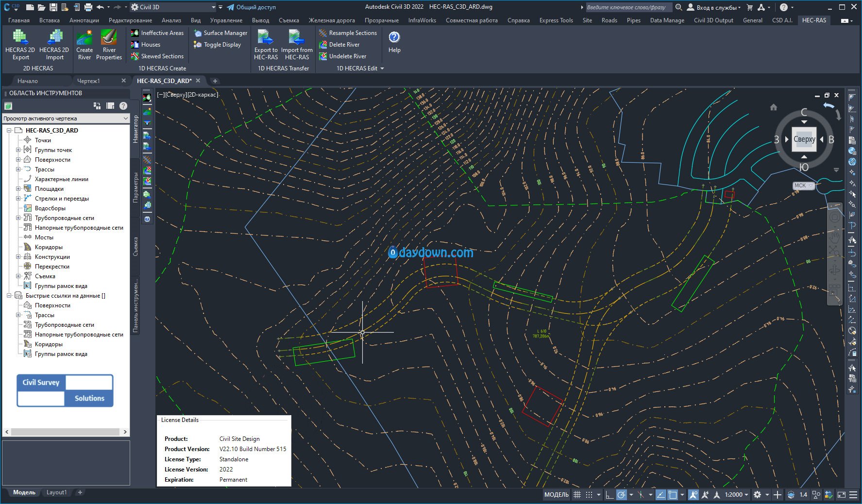This screenshot has width=862, height=504.
Task: Open the Анализ ribbon tab
Action: pos(171,20)
